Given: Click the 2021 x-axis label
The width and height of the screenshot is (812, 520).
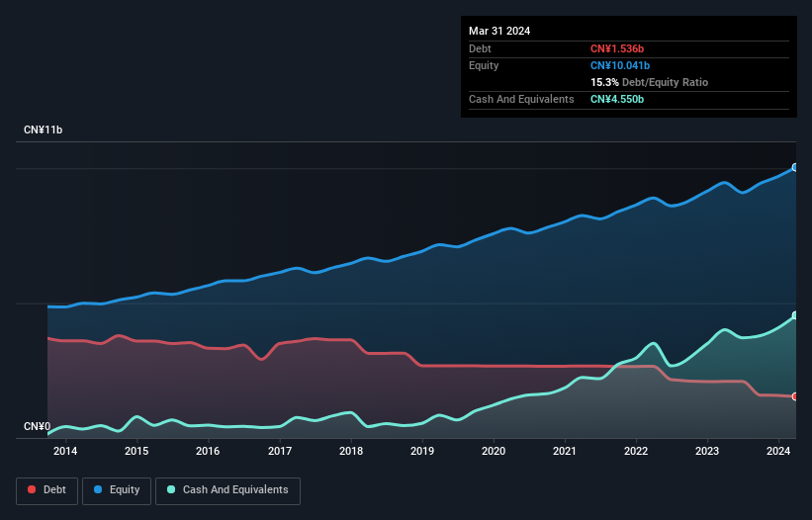Looking at the screenshot, I should pyautogui.click(x=565, y=451).
